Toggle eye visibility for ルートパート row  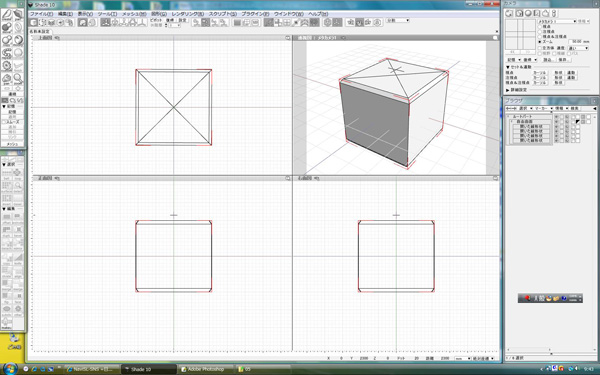click(x=556, y=117)
